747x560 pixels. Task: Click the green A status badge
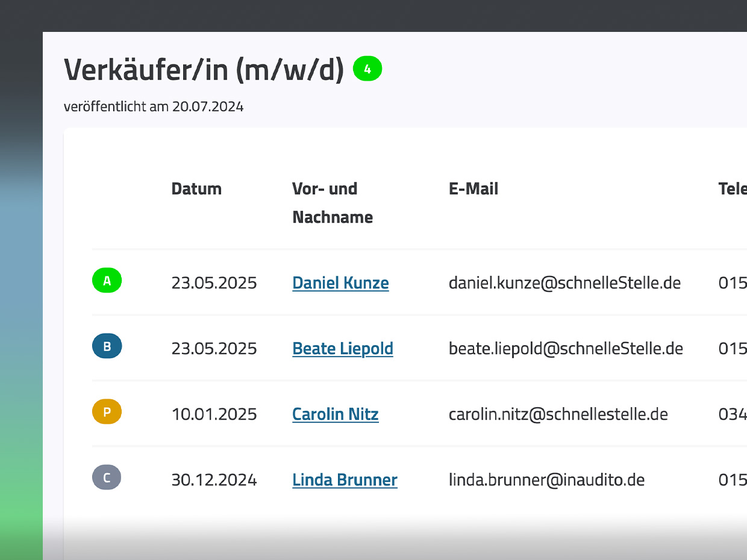(x=107, y=281)
